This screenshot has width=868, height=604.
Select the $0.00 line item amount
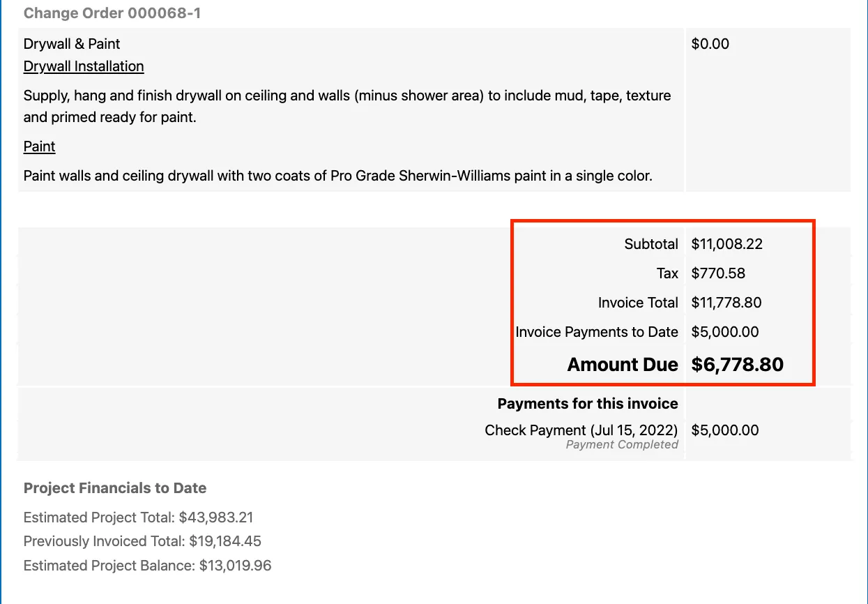[x=710, y=44]
